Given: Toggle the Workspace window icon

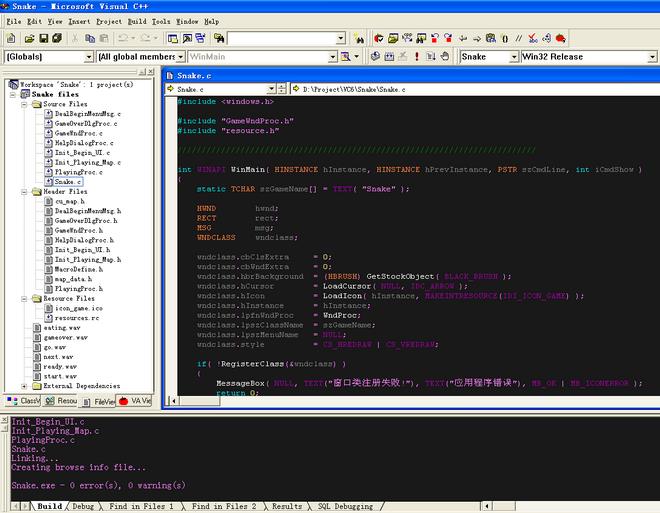Looking at the screenshot, I should point(173,38).
